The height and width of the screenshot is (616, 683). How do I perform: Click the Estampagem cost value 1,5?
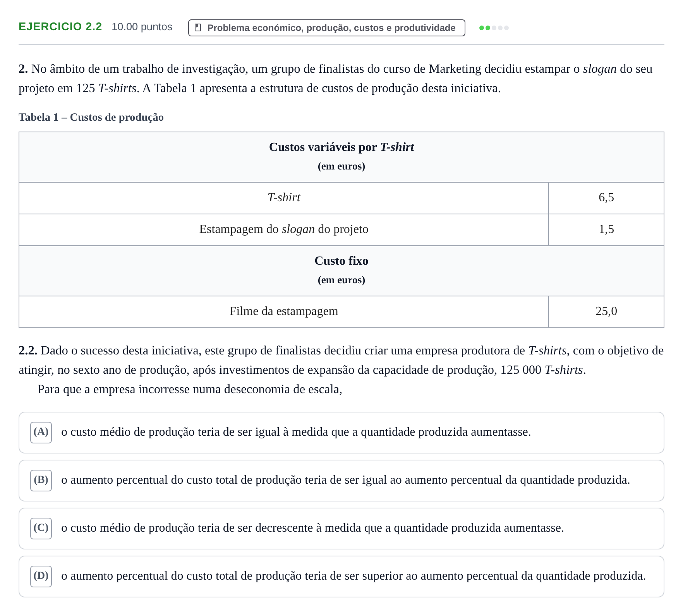point(606,229)
